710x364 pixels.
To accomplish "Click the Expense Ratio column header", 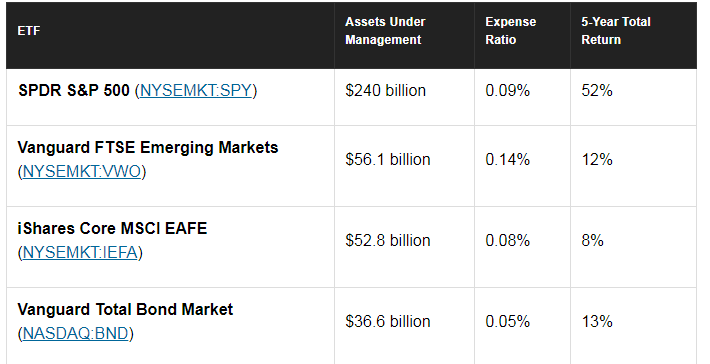I will pos(511,31).
